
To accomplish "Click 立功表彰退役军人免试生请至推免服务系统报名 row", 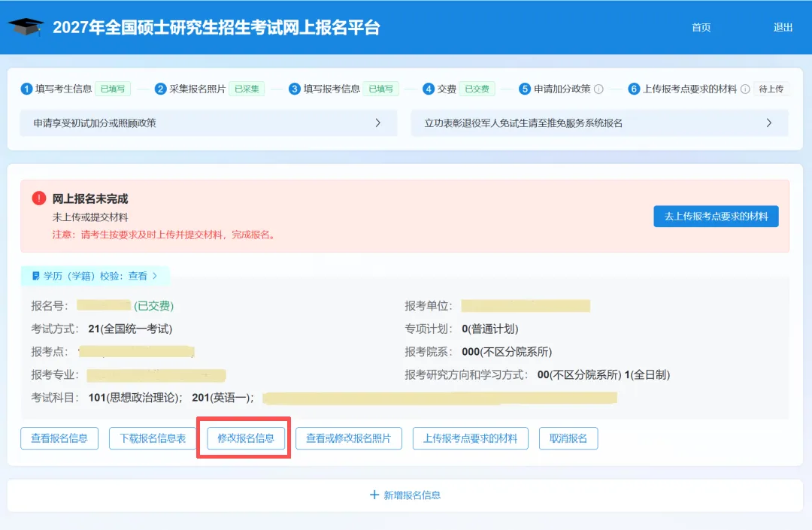I will pos(600,123).
